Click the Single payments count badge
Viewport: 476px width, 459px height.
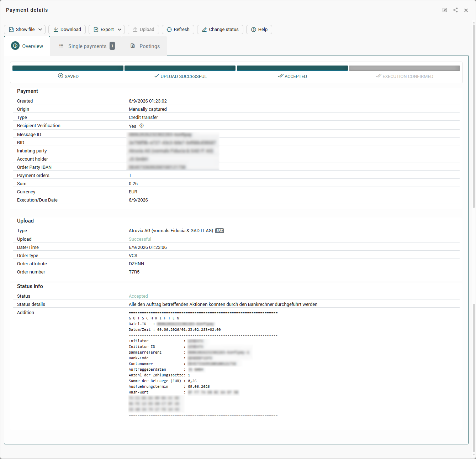click(112, 46)
